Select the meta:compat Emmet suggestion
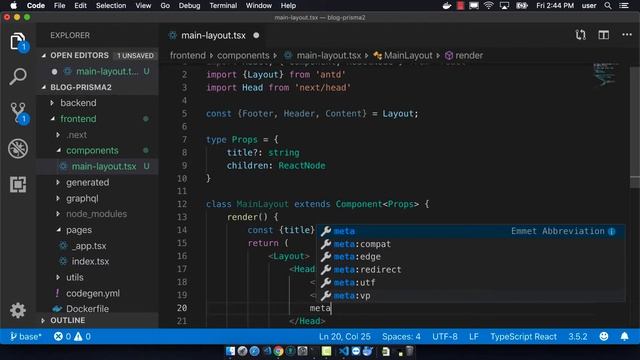The image size is (640, 360). pos(471,244)
